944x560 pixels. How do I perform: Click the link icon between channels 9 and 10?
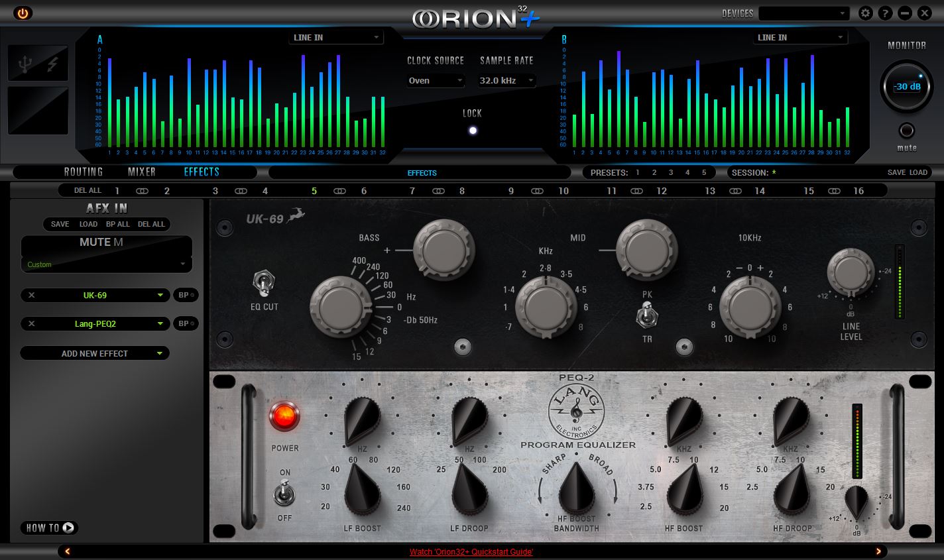[x=537, y=191]
